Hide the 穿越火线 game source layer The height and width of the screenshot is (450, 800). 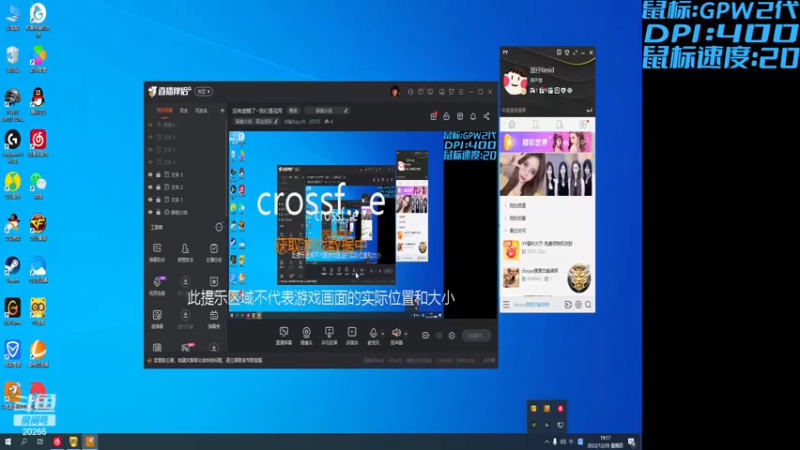pyautogui.click(x=150, y=212)
